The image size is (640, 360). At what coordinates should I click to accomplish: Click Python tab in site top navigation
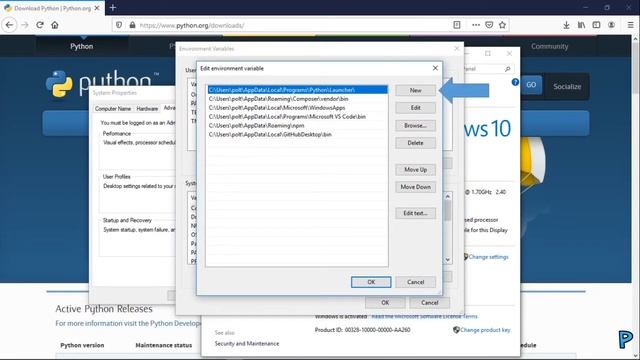point(82,46)
